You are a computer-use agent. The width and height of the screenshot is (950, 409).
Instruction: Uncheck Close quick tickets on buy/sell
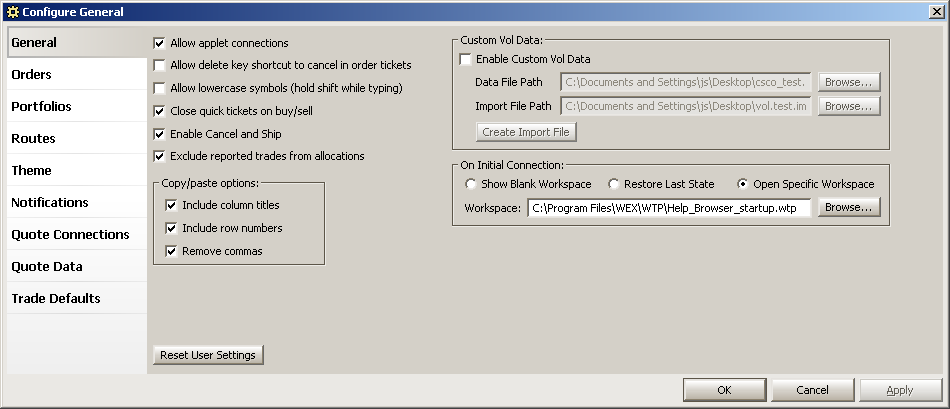click(x=159, y=111)
